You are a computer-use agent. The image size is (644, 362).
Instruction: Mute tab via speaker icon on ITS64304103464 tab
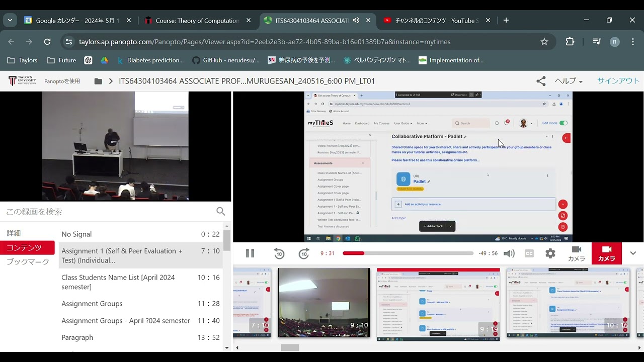click(356, 21)
